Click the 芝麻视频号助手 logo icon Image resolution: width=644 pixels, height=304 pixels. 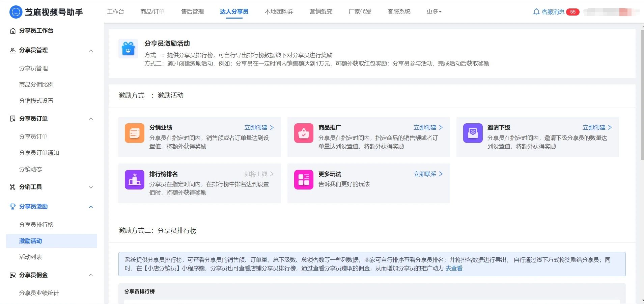16,12
